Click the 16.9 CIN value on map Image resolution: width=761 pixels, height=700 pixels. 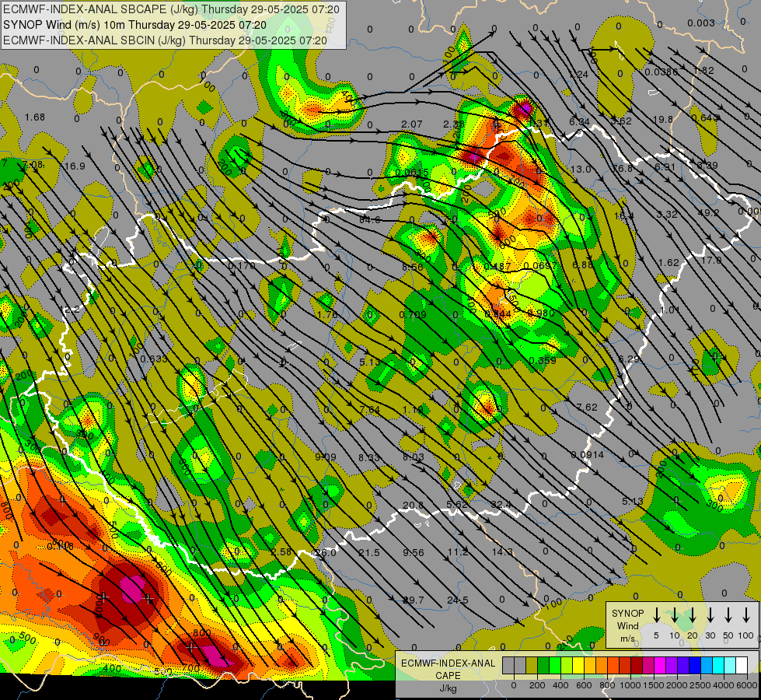pos(75,166)
